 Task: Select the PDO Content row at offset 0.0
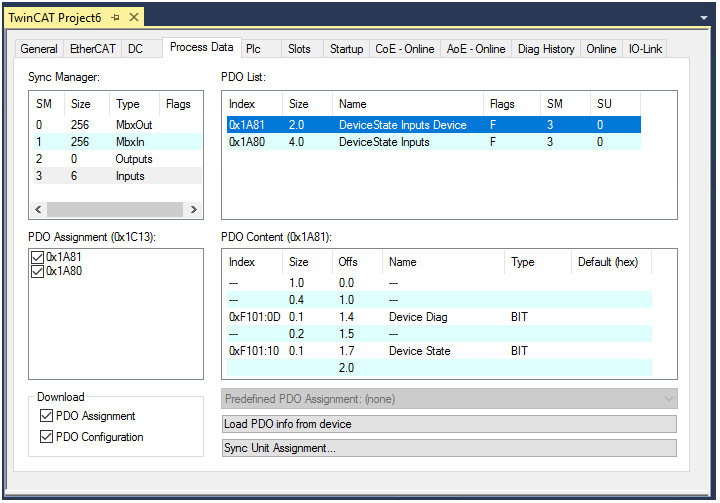coord(439,283)
